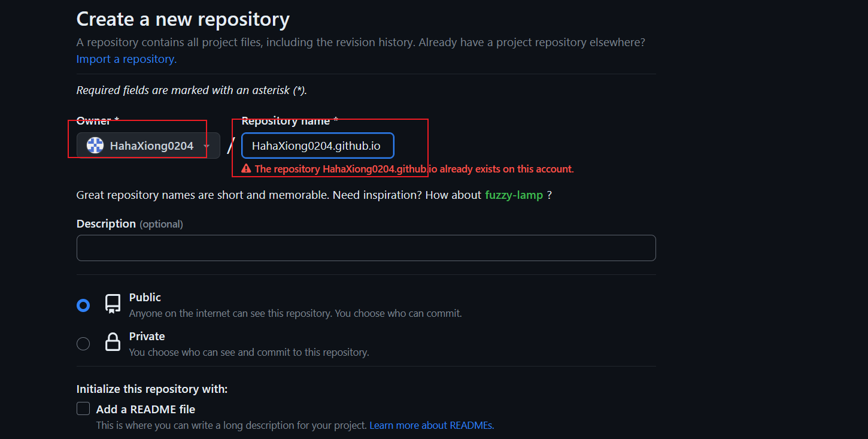This screenshot has width=868, height=439.
Task: Use the suggested name fuzzy-lamp
Action: (x=514, y=195)
